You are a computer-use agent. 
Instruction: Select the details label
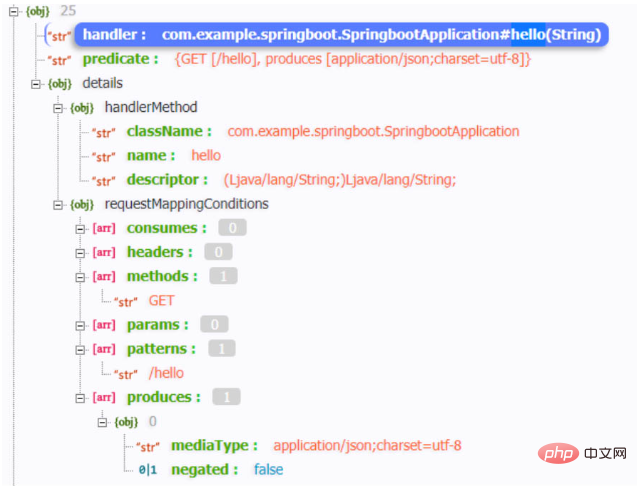102,83
